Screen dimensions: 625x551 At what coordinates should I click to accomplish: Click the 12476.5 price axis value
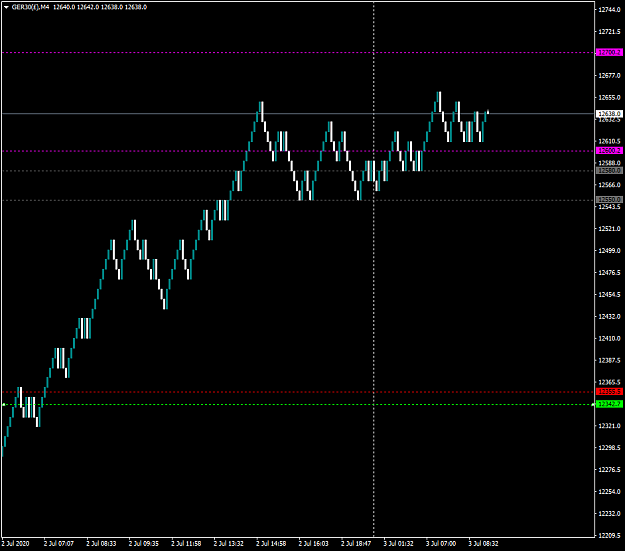(x=609, y=272)
